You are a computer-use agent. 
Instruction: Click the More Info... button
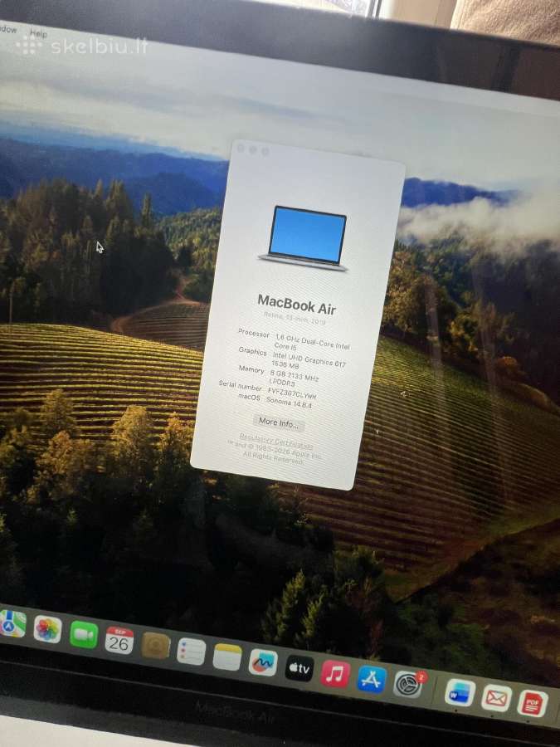(x=279, y=422)
